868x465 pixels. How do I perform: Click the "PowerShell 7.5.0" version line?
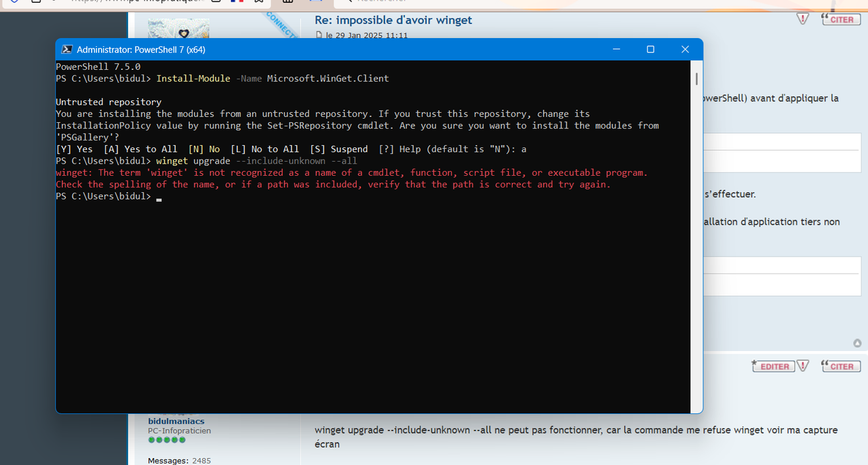[98, 67]
